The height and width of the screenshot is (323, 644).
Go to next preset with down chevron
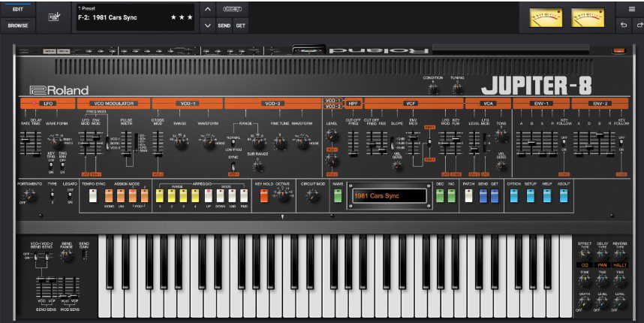coord(208,26)
